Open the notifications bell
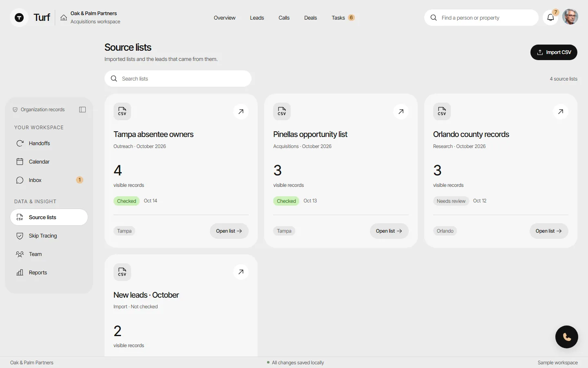588x368 pixels. (x=550, y=18)
